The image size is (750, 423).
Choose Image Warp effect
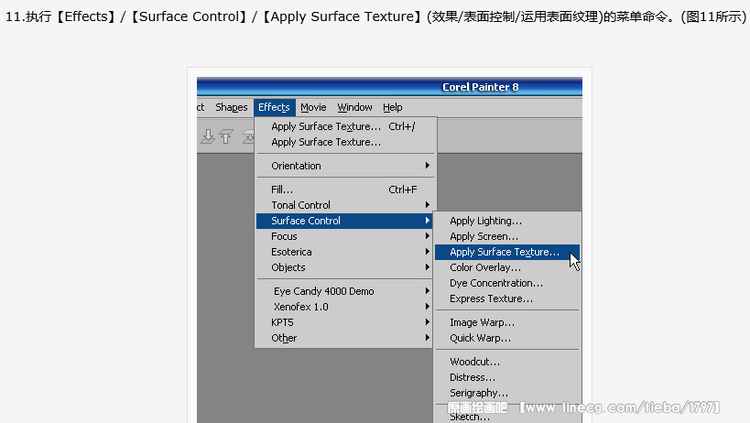click(x=507, y=323)
